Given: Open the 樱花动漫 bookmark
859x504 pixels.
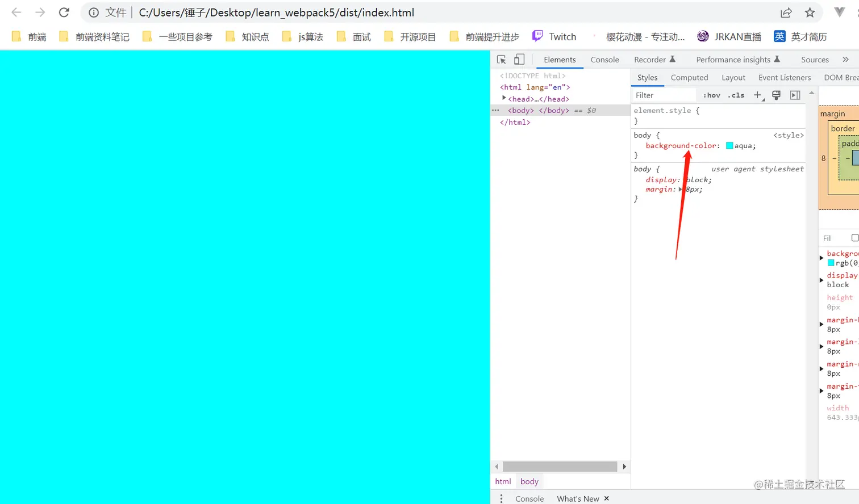Looking at the screenshot, I should point(639,36).
